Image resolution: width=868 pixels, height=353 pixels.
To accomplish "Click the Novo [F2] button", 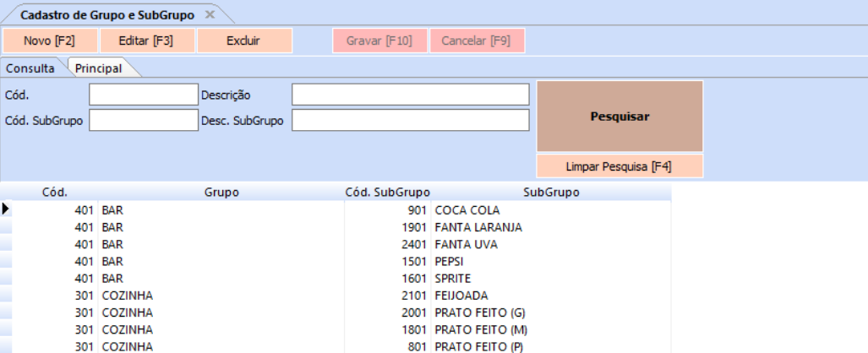I will [50, 41].
